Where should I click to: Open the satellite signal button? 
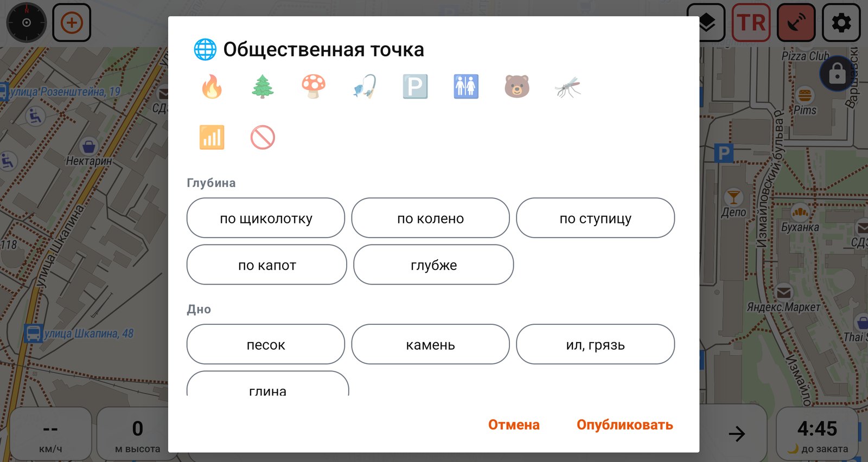796,23
